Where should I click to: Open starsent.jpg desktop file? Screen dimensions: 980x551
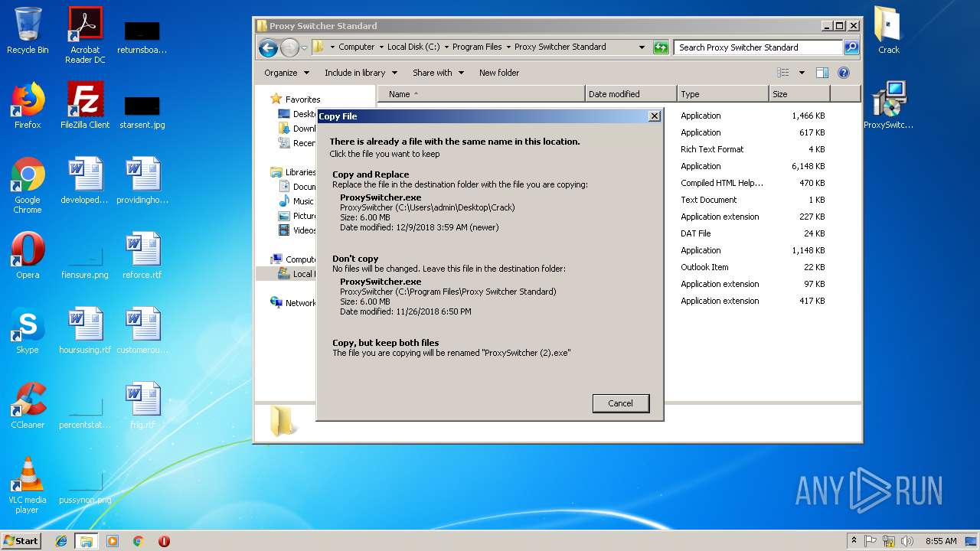[142, 112]
